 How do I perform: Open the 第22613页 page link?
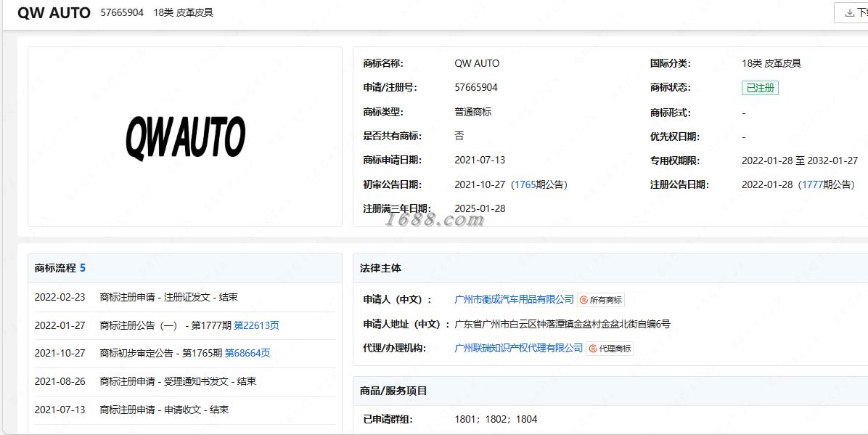pyautogui.click(x=256, y=325)
